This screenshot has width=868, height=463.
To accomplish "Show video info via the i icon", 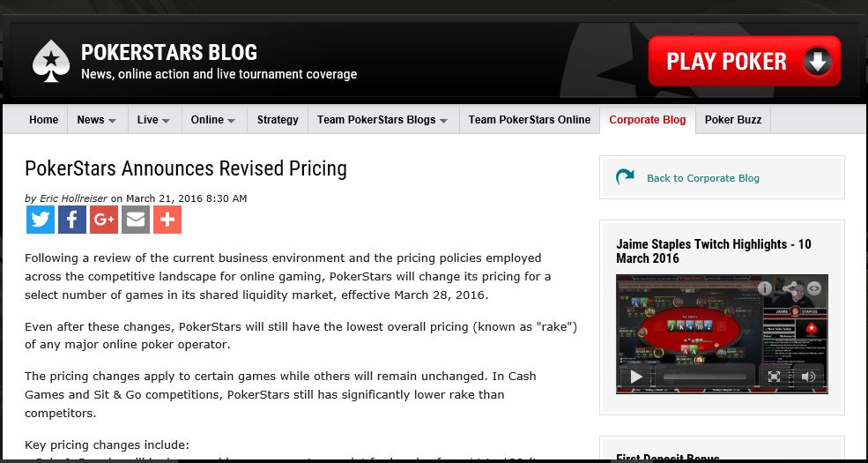I will pyautogui.click(x=765, y=288).
